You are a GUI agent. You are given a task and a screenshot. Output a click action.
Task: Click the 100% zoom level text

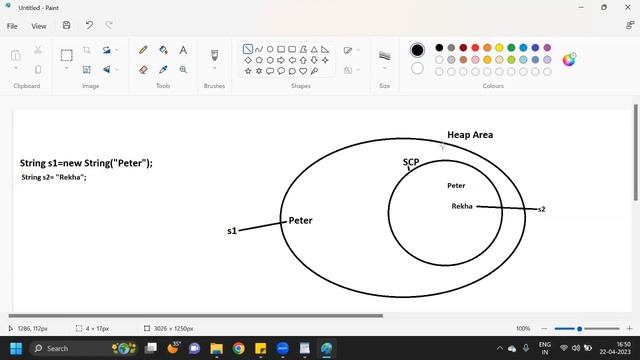click(523, 329)
